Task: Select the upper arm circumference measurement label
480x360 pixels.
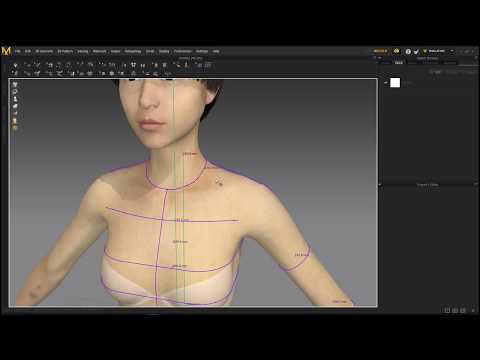Action: pyautogui.click(x=302, y=255)
